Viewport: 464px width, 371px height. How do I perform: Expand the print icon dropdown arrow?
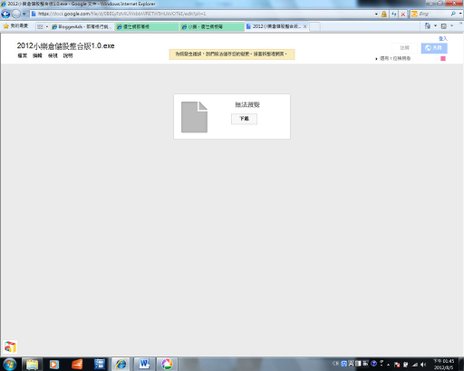tap(452, 26)
